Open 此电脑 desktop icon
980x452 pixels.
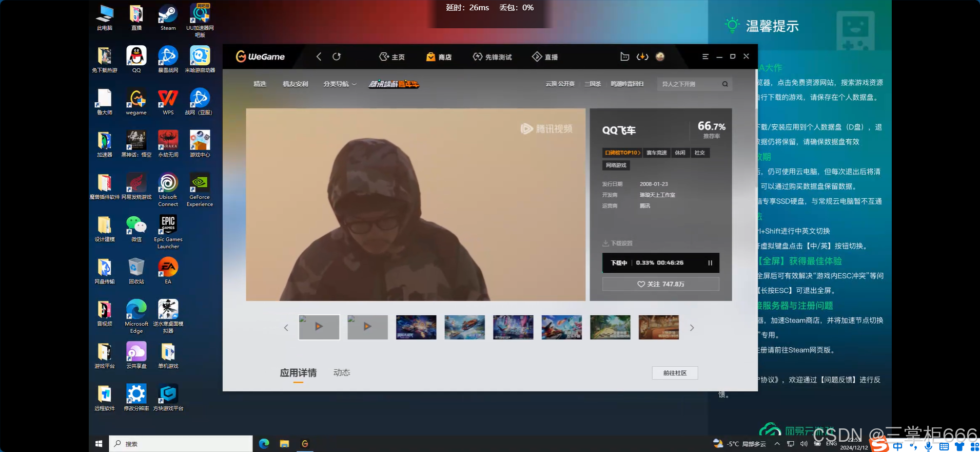[105, 17]
